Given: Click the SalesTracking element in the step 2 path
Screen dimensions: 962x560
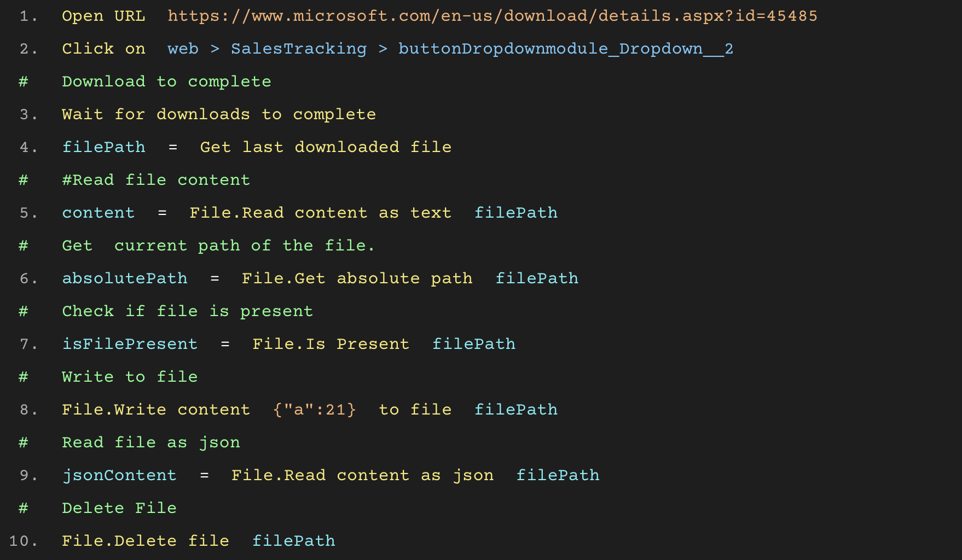Looking at the screenshot, I should [x=298, y=49].
